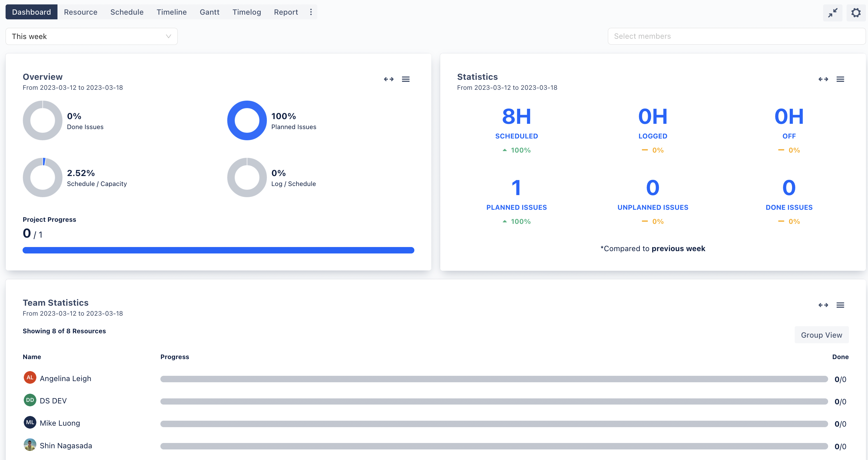Open the Select members combo box
Screen dimensions: 868x460
(x=736, y=36)
